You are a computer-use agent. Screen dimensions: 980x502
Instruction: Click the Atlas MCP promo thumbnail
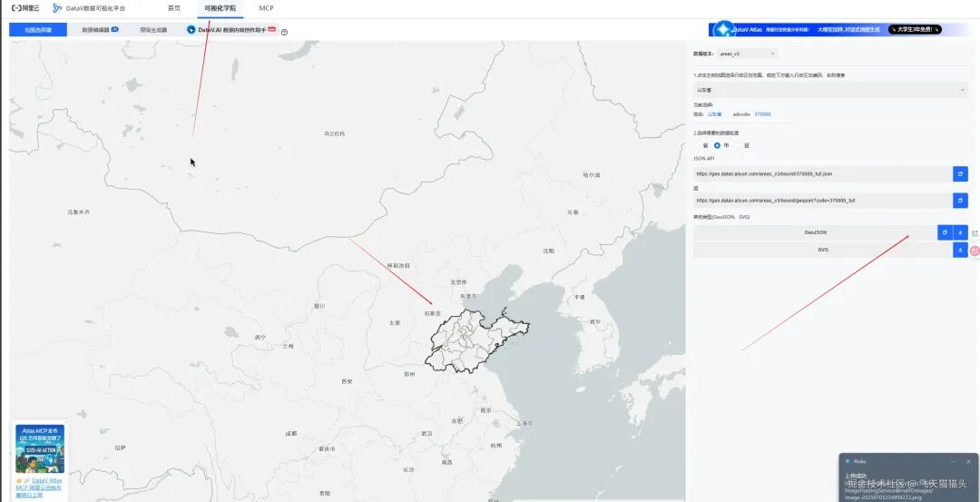tap(40, 448)
